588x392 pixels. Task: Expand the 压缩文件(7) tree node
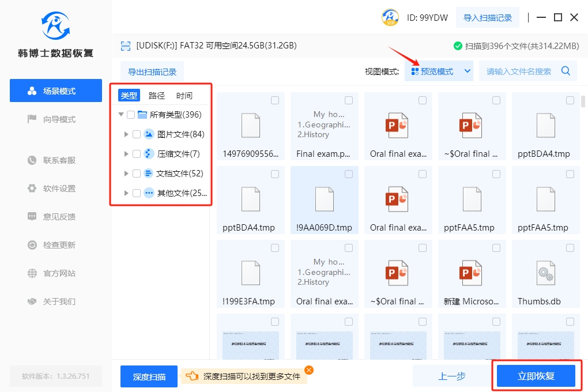coord(126,154)
